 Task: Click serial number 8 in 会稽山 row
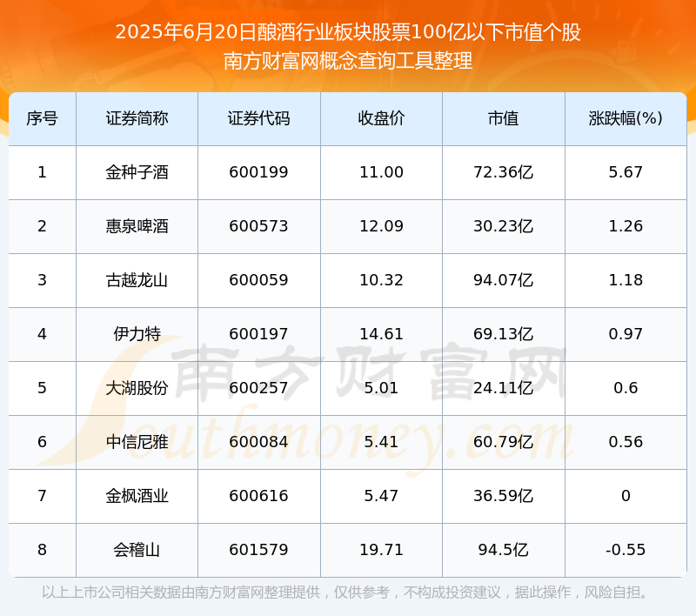[x=42, y=550]
